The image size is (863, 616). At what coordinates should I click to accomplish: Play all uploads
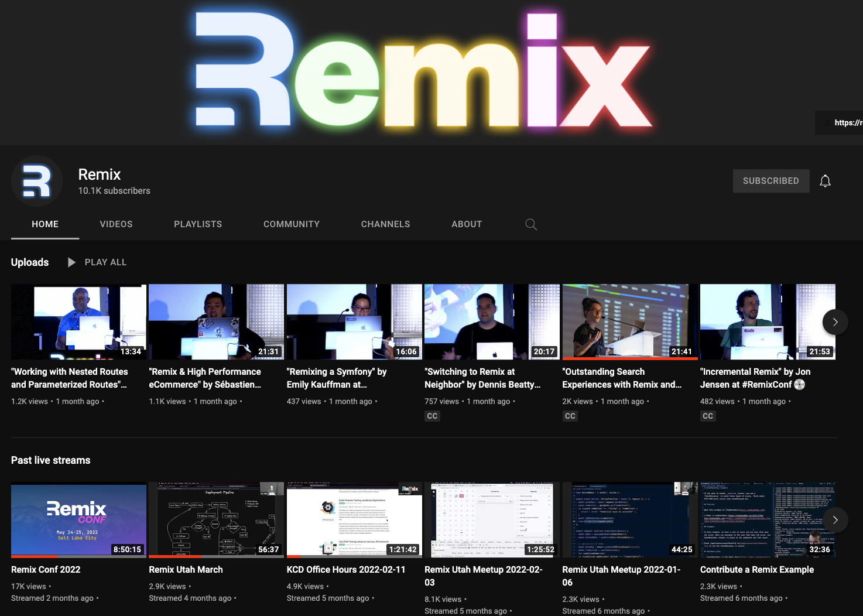(x=97, y=262)
